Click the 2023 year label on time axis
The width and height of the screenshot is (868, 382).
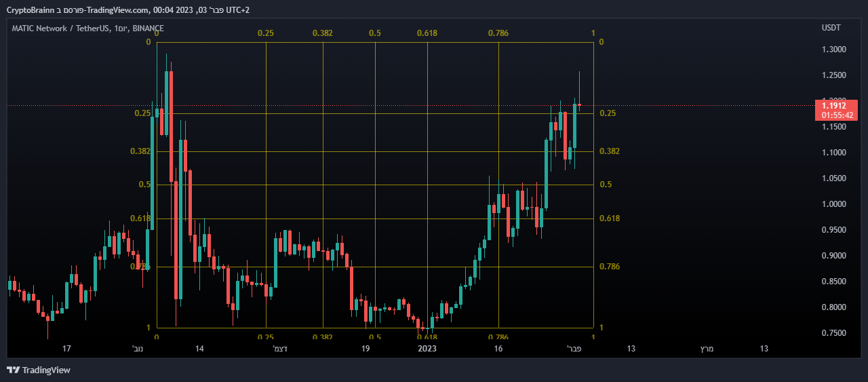pos(427,349)
